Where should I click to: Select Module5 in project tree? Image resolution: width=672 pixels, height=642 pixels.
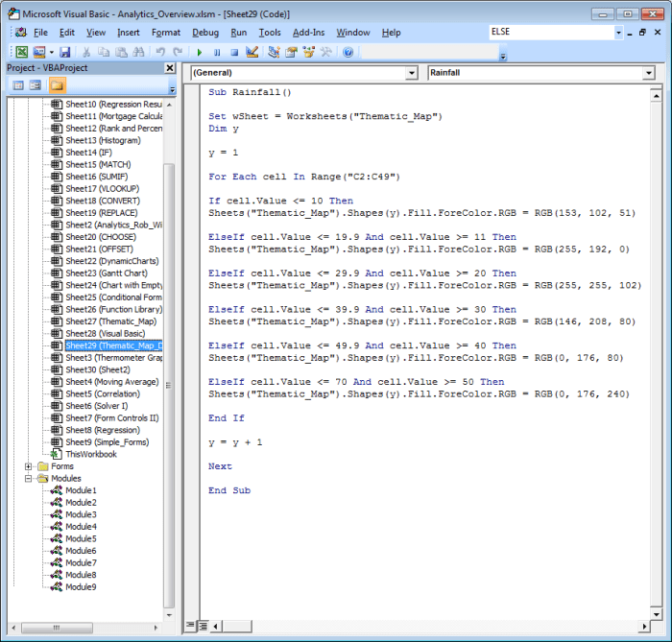tap(81, 538)
